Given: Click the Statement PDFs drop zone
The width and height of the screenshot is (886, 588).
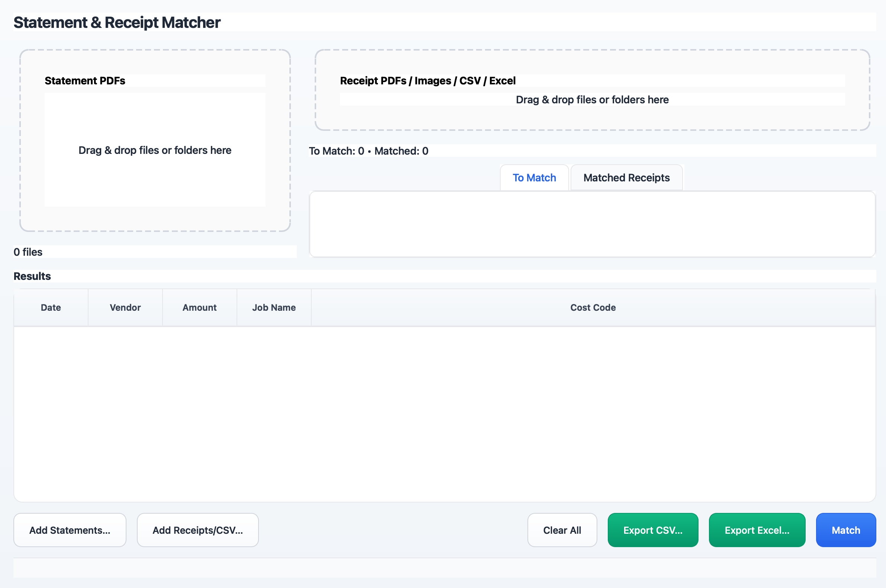Looking at the screenshot, I should (x=155, y=150).
